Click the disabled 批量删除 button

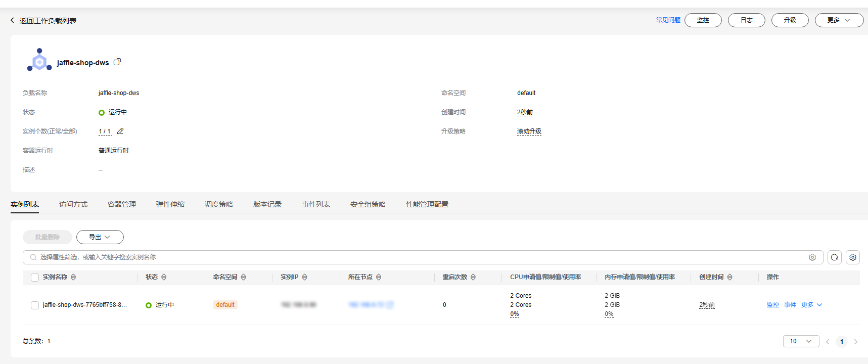click(x=48, y=237)
